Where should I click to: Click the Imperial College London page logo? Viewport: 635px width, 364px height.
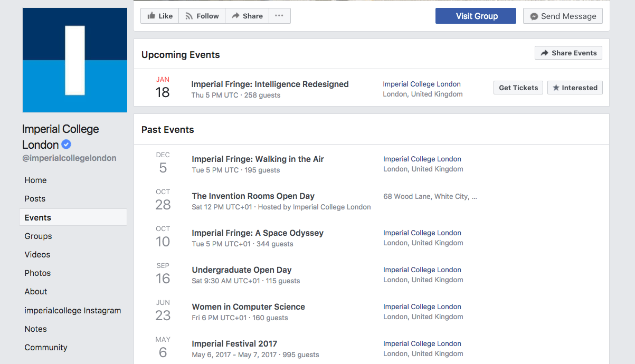[74, 60]
